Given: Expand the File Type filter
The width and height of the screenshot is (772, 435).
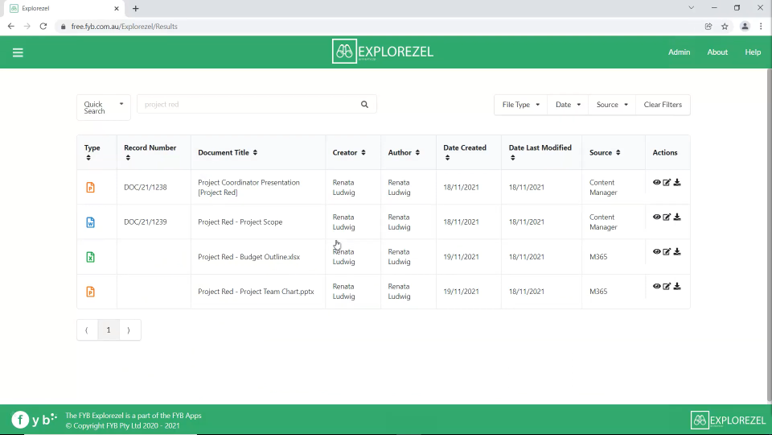Looking at the screenshot, I should (x=521, y=105).
